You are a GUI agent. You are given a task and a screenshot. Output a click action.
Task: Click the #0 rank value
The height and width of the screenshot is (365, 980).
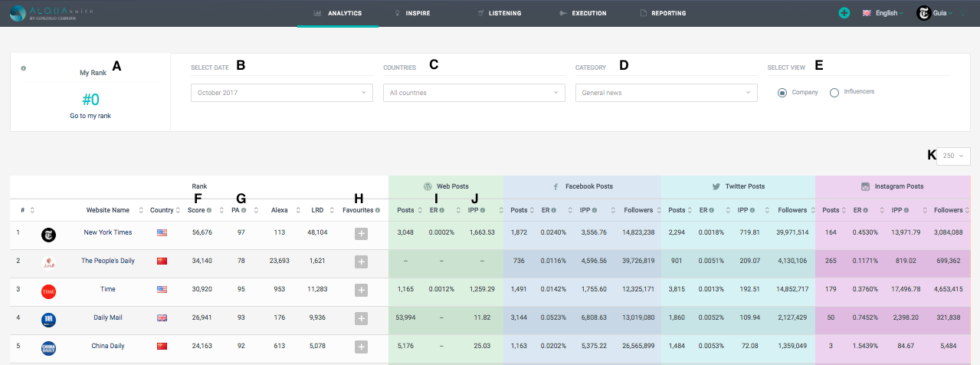coord(90,99)
